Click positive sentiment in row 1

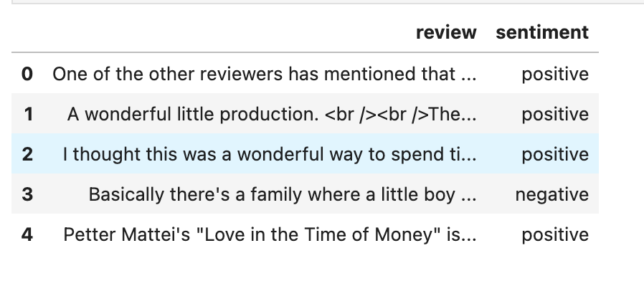555,115
